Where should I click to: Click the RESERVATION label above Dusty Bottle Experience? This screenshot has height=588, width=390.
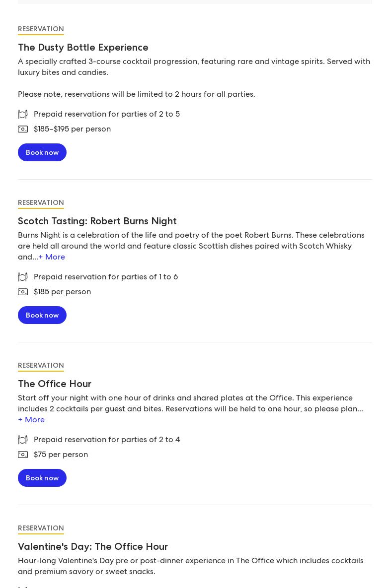tap(41, 29)
